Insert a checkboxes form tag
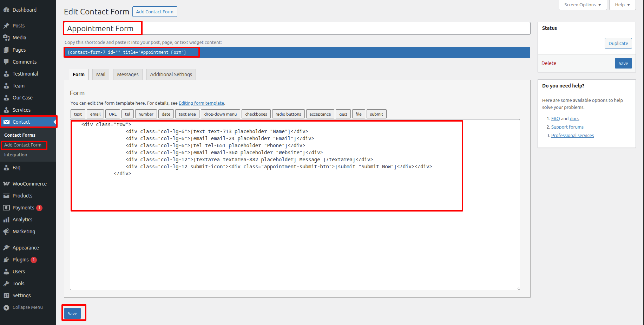 (256, 114)
